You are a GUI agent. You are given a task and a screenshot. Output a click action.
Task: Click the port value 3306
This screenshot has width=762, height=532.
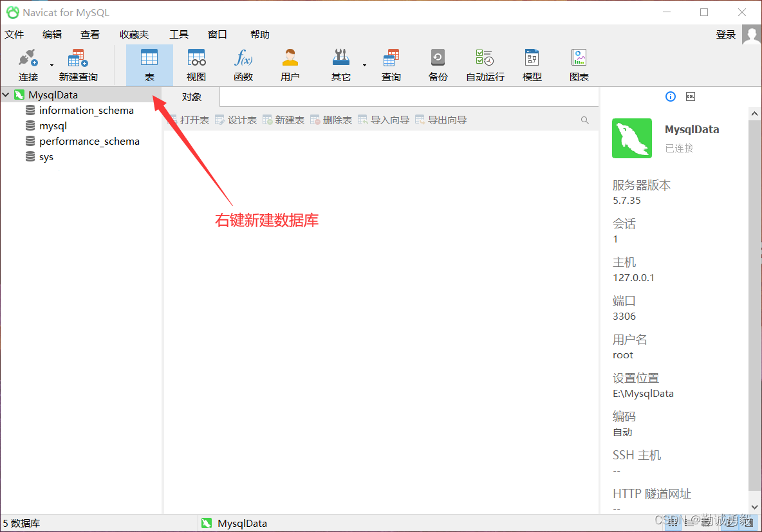624,316
